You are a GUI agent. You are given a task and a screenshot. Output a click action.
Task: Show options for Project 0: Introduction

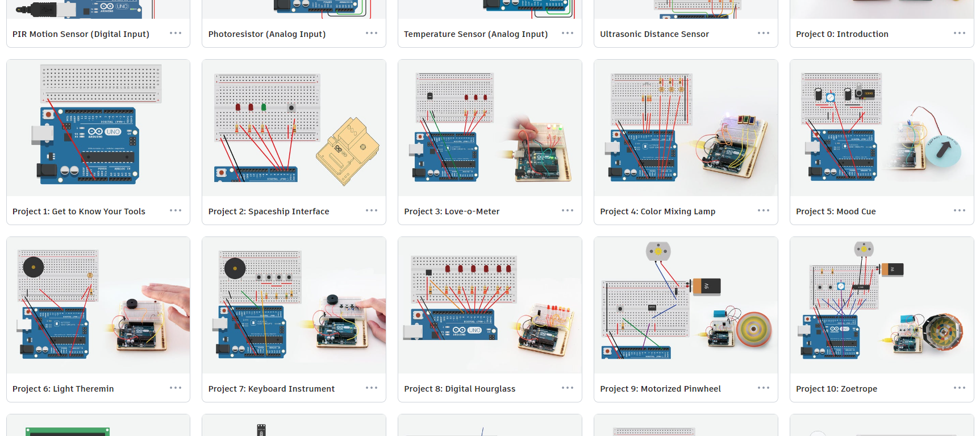960,33
